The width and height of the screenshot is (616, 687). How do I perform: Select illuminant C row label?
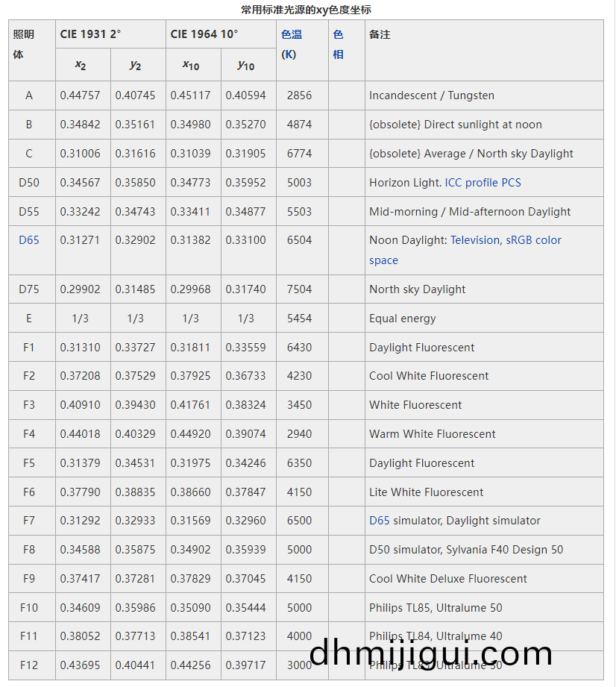point(29,154)
